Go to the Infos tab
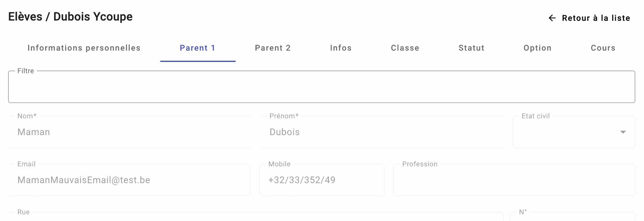Screen dimensions: 644x221 click(x=341, y=48)
